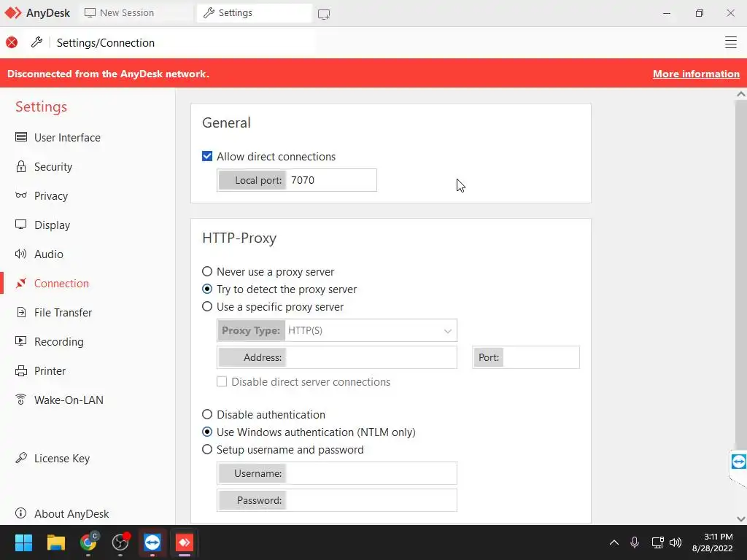Image resolution: width=747 pixels, height=560 pixels.
Task: Open About AnyDesk page
Action: (71, 514)
